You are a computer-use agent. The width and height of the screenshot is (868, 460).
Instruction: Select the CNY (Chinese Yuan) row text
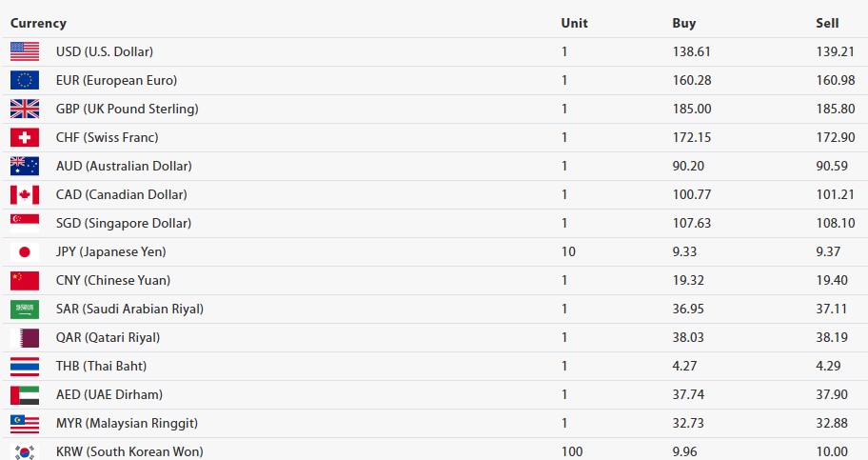(x=113, y=280)
